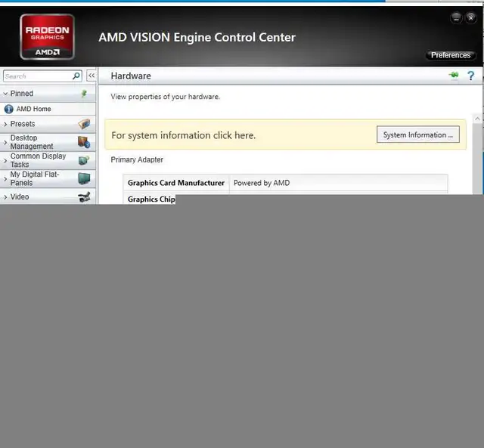Expand My Digital Flat-Panels section
484x448 pixels.
(x=5, y=178)
